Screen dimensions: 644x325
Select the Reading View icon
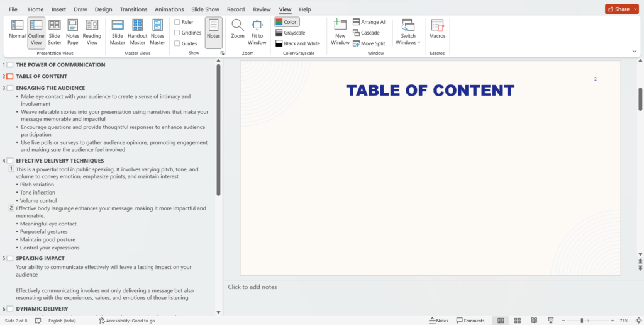click(92, 30)
